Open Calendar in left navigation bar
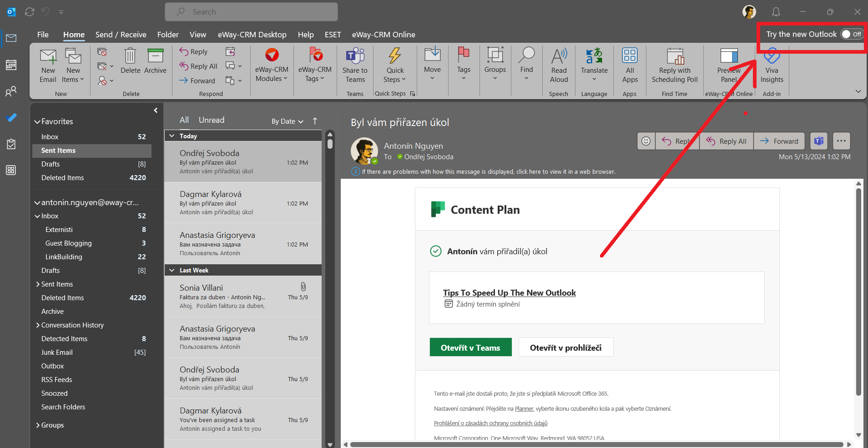 point(11,65)
